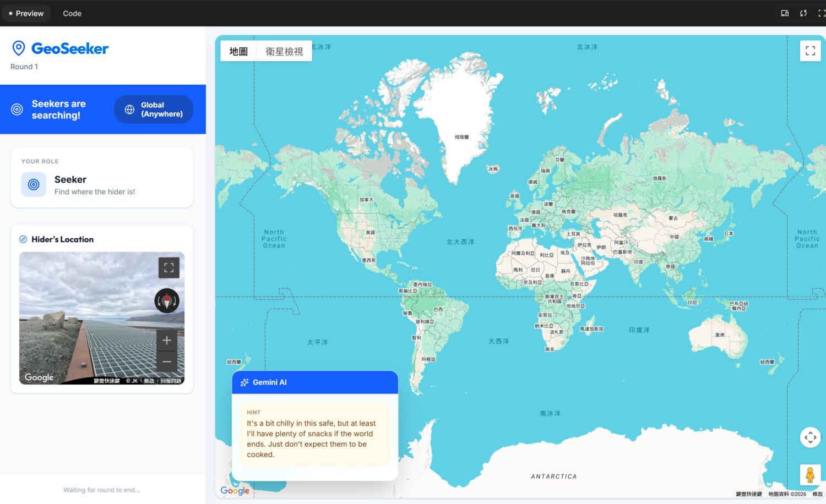Click the compass icon beside Hider's Location
The height and width of the screenshot is (504, 826).
[x=23, y=239]
